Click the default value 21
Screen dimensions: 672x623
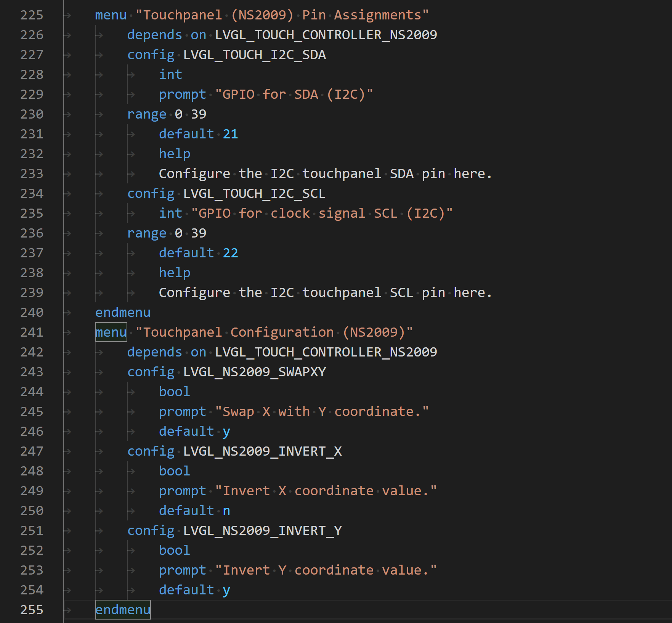pos(230,134)
